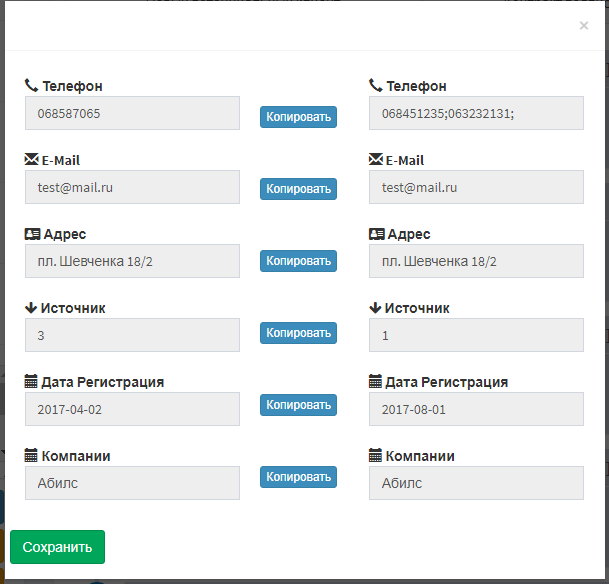Click the address card icon beside left Адрес
609x584 pixels.
tap(32, 234)
